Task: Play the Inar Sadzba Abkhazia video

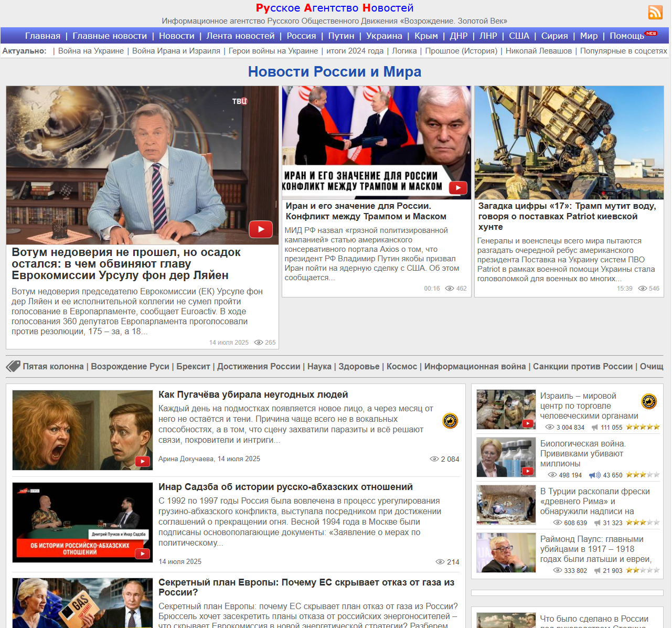Action: click(x=142, y=554)
